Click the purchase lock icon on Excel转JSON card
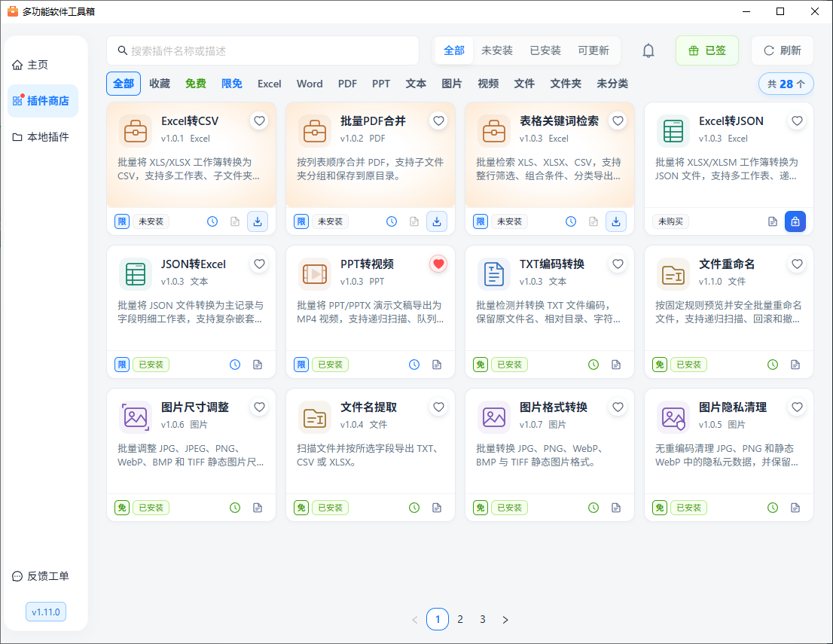This screenshot has width=833, height=644. (795, 221)
